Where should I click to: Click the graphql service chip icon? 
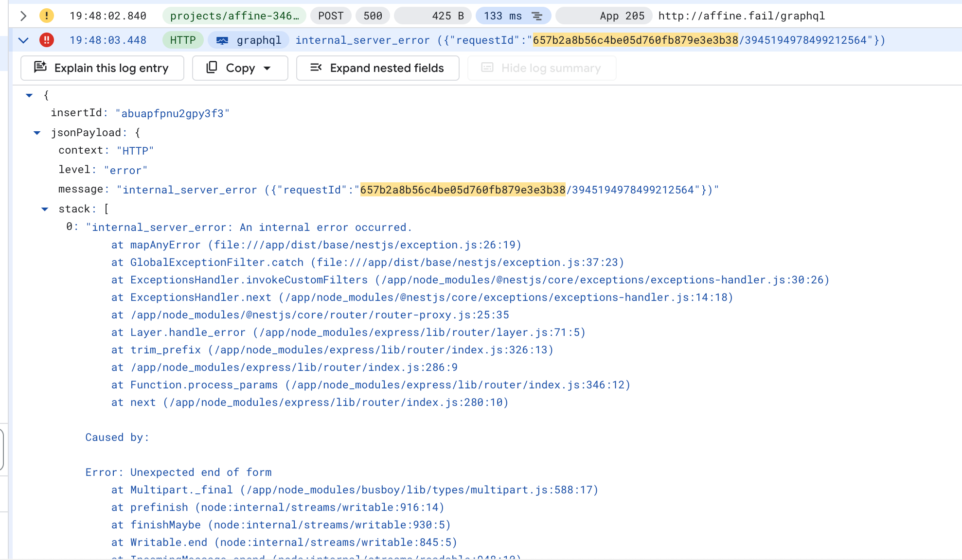pos(222,40)
